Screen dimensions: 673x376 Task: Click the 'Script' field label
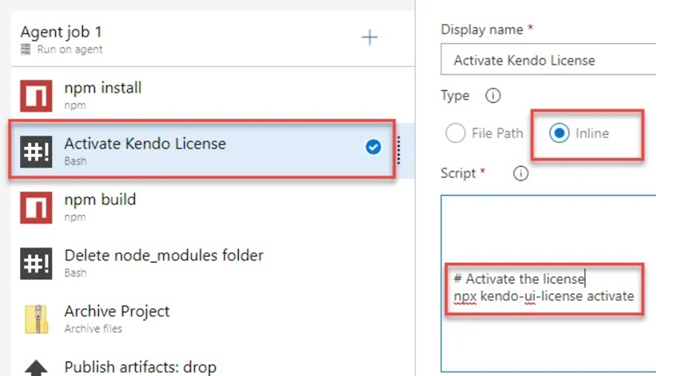point(458,173)
